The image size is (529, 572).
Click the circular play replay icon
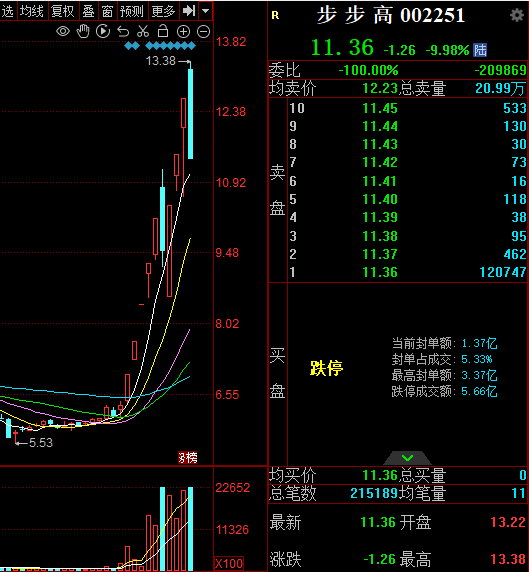pyautogui.click(x=103, y=31)
